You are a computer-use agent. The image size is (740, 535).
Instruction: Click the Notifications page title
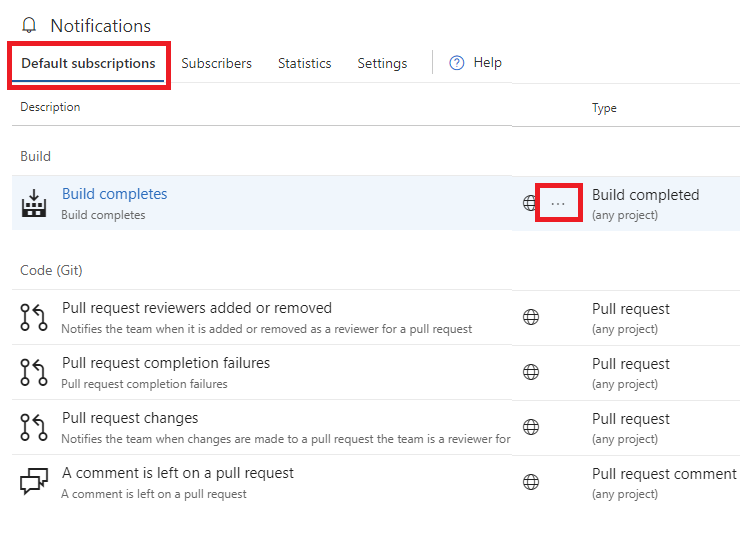[101, 26]
